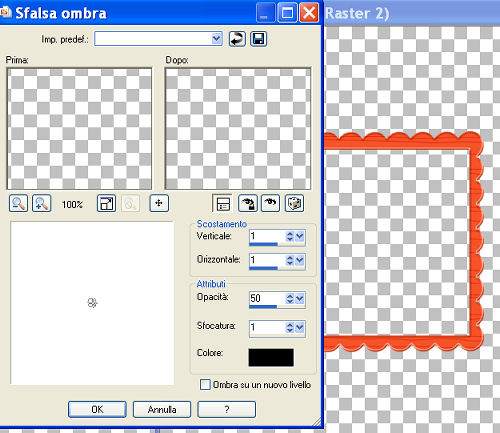Expand the Sfocatura value dropdown arrow

pos(300,327)
